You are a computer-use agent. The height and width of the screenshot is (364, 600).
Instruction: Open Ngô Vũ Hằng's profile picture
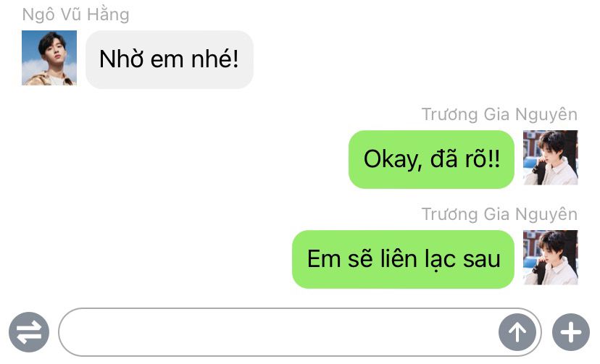[x=49, y=58]
